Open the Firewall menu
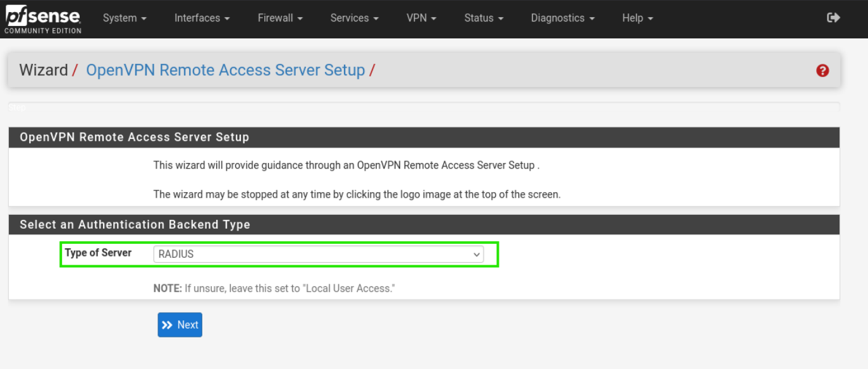The image size is (868, 369). (x=279, y=18)
